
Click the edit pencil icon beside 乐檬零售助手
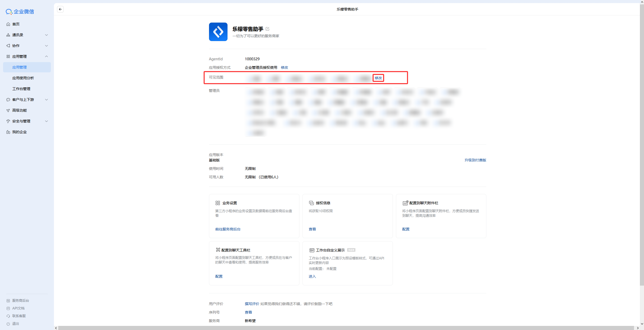[x=267, y=29]
